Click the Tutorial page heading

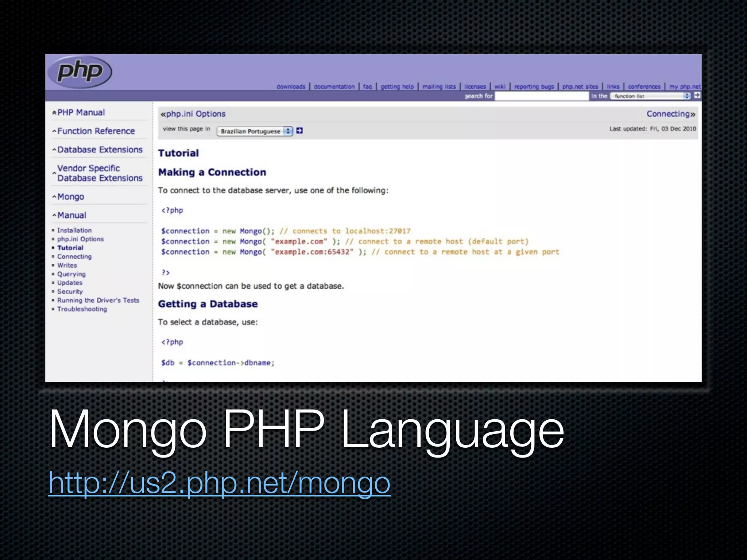coord(178,153)
